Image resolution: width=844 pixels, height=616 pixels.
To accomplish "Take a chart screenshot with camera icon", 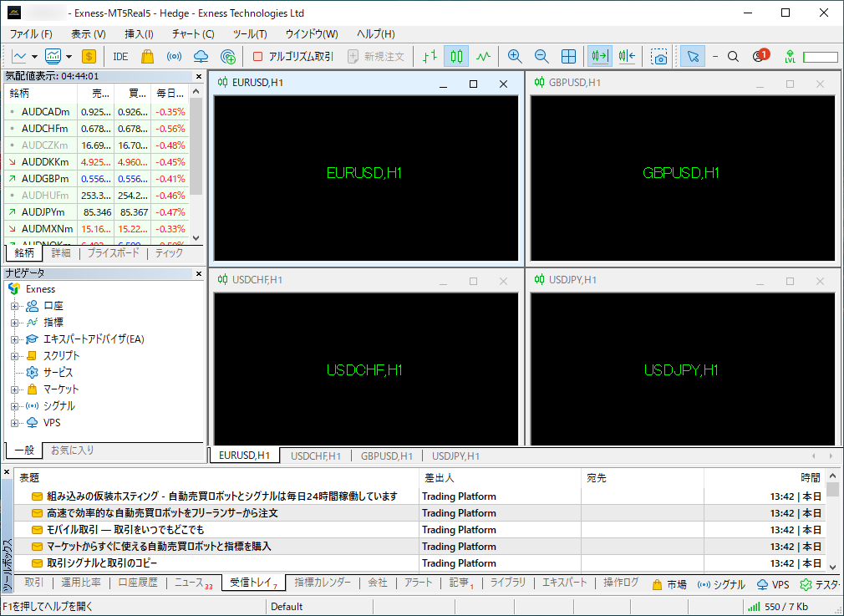I will (x=658, y=57).
